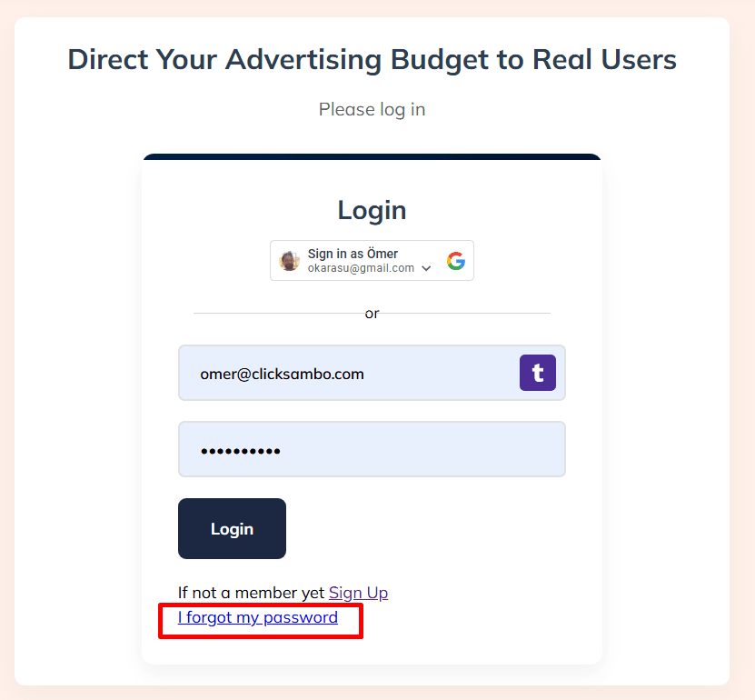The width and height of the screenshot is (755, 700).
Task: Expand the Google account chevron arrow
Action: click(x=427, y=269)
